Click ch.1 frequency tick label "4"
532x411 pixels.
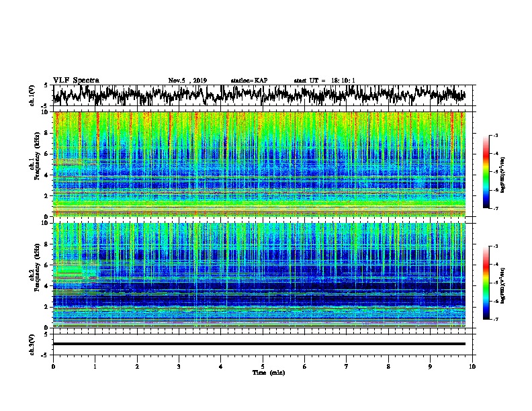click(46, 175)
